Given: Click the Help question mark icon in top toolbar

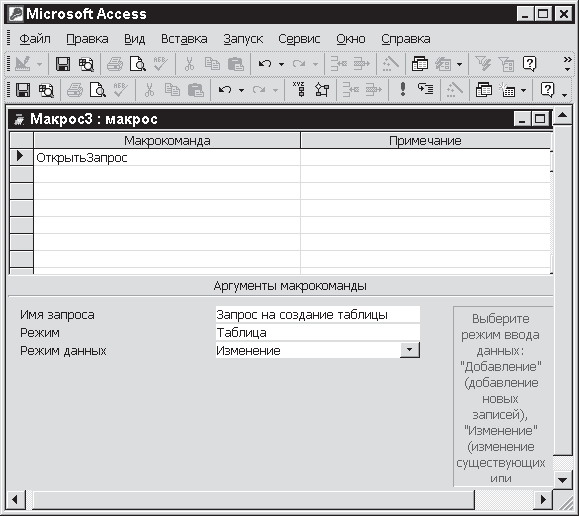Looking at the screenshot, I should pos(530,64).
